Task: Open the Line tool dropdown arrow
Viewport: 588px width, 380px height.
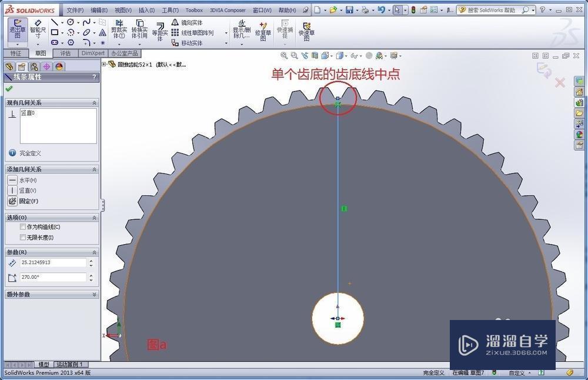Action: [62, 22]
